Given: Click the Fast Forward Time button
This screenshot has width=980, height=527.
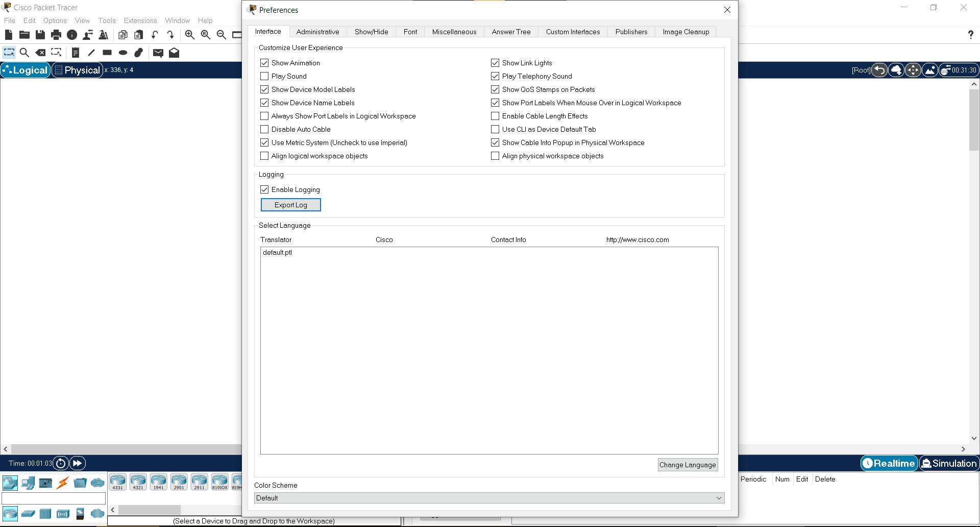Looking at the screenshot, I should [x=77, y=463].
